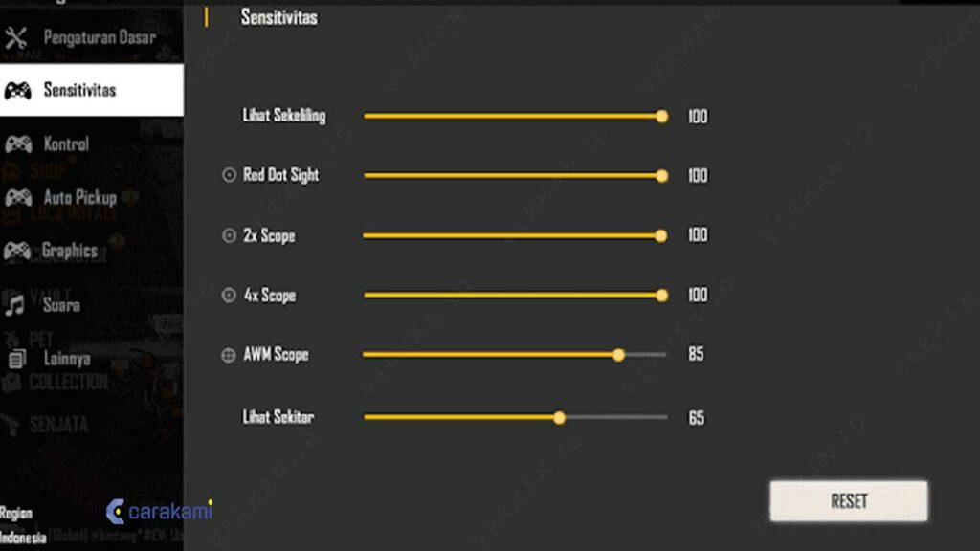Click the wrench icon beside Pengaturan Dasar
Viewport: 980px width, 551px height.
[x=17, y=38]
